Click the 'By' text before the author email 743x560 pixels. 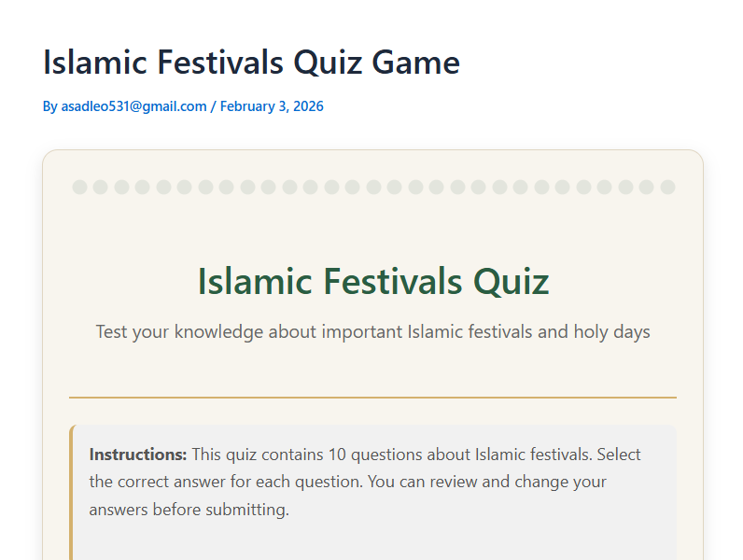pos(50,106)
